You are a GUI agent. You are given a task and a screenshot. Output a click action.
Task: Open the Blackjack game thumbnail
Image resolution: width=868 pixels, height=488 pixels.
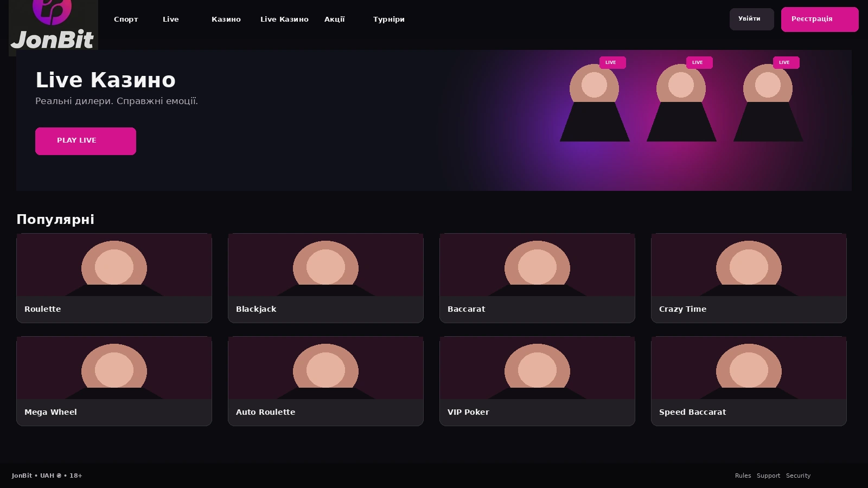[x=325, y=265]
